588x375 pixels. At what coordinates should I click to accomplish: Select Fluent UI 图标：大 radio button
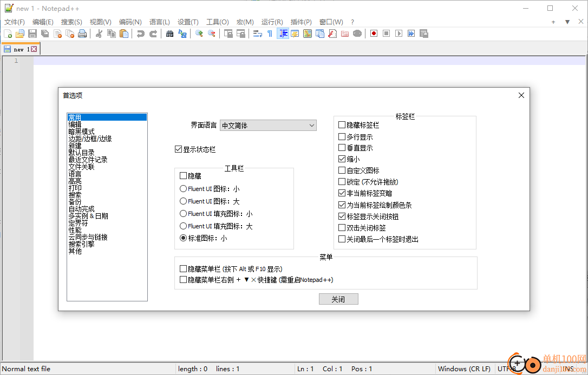pyautogui.click(x=184, y=201)
